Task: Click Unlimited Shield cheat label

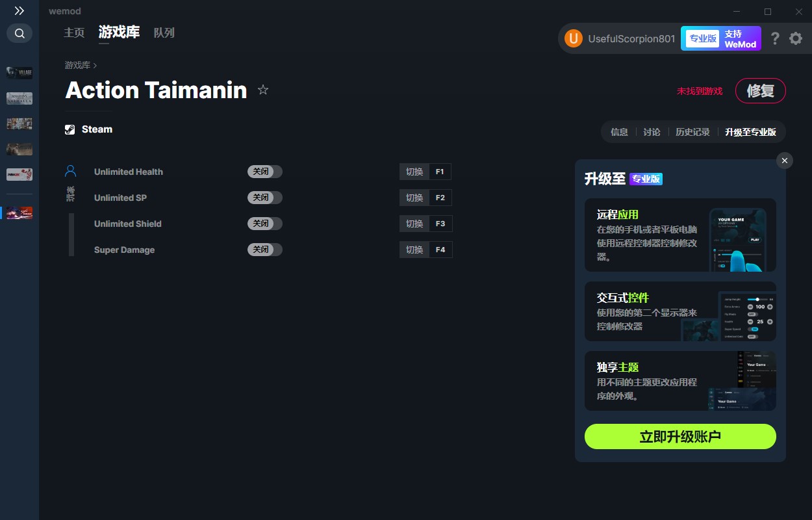Action: 128,224
